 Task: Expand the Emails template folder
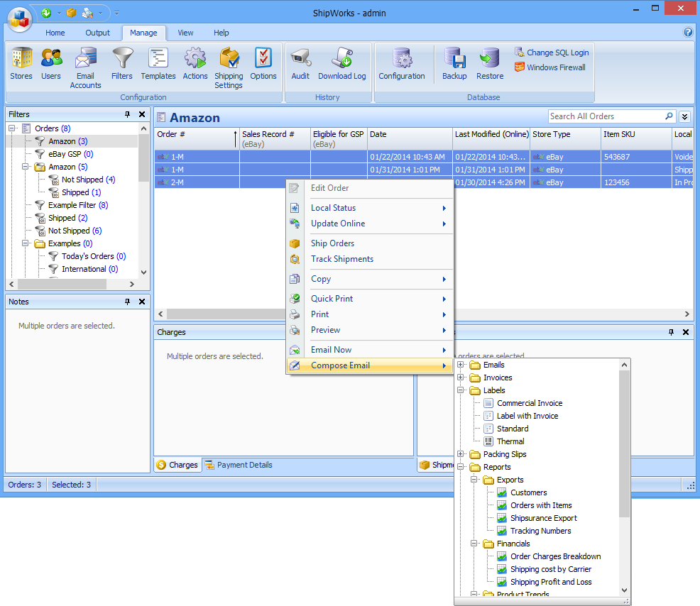(x=460, y=365)
